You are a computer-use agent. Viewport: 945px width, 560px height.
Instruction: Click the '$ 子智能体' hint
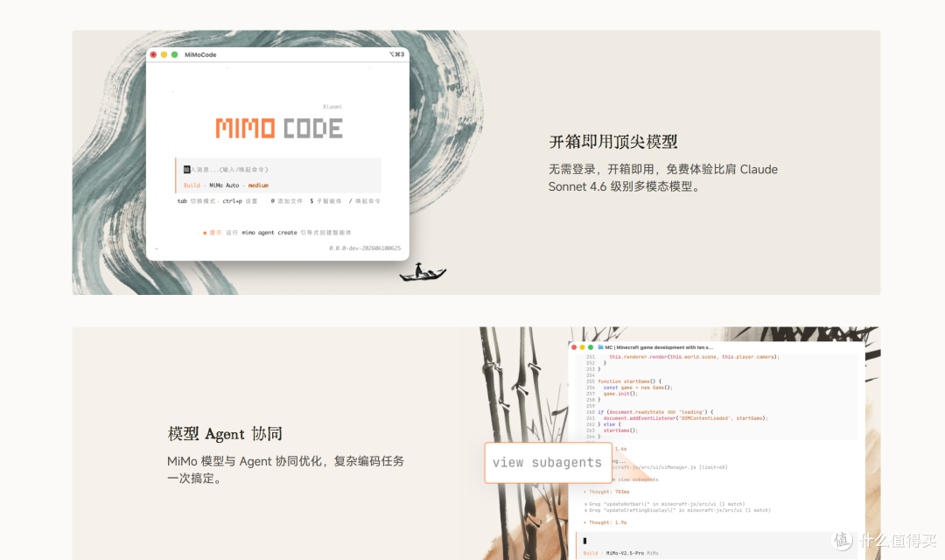coord(326,201)
